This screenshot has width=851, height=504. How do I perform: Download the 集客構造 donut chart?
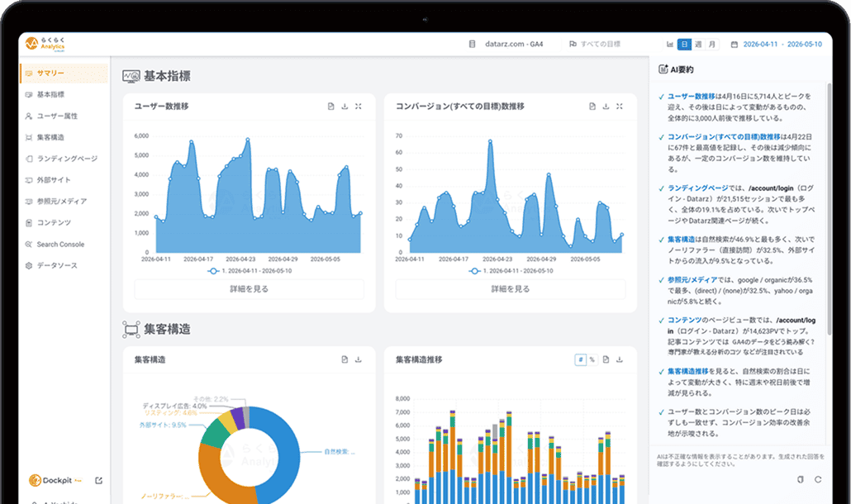point(359,359)
